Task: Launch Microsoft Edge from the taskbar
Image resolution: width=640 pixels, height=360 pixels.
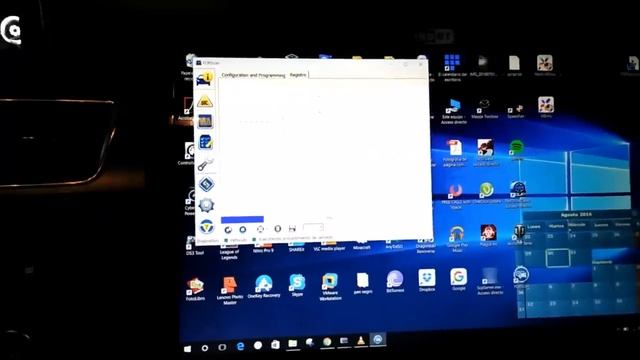Action: 240,346
